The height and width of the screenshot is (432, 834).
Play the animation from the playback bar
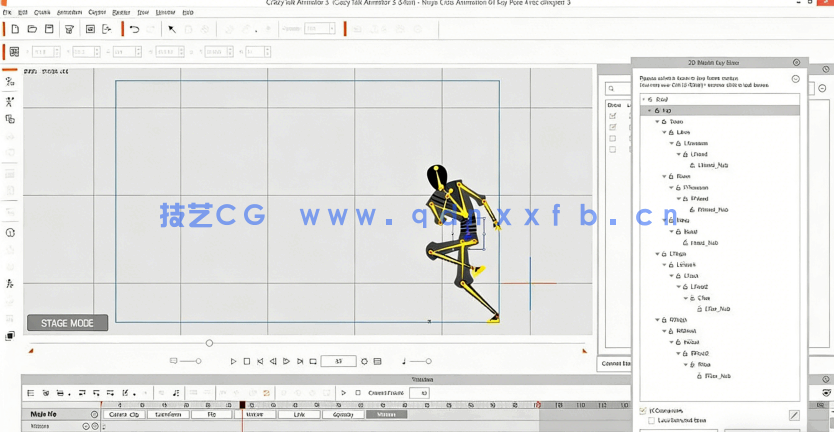click(233, 361)
